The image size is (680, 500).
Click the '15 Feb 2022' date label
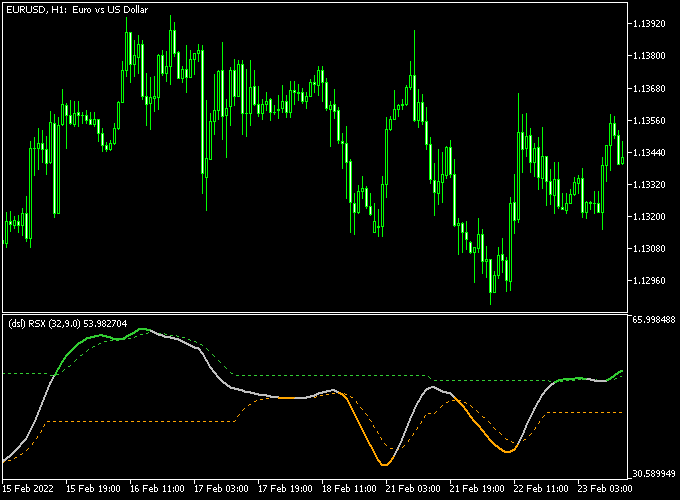[x=28, y=489]
